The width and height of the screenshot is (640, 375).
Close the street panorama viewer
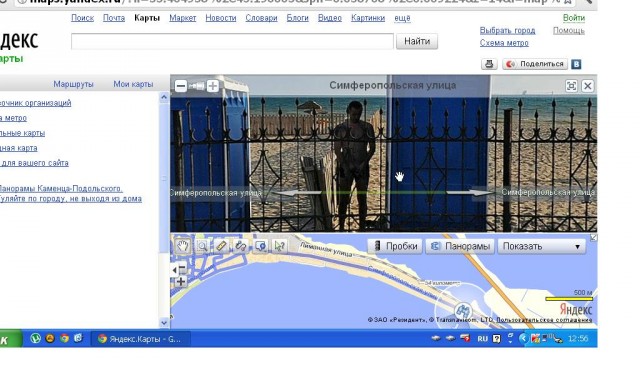point(588,86)
